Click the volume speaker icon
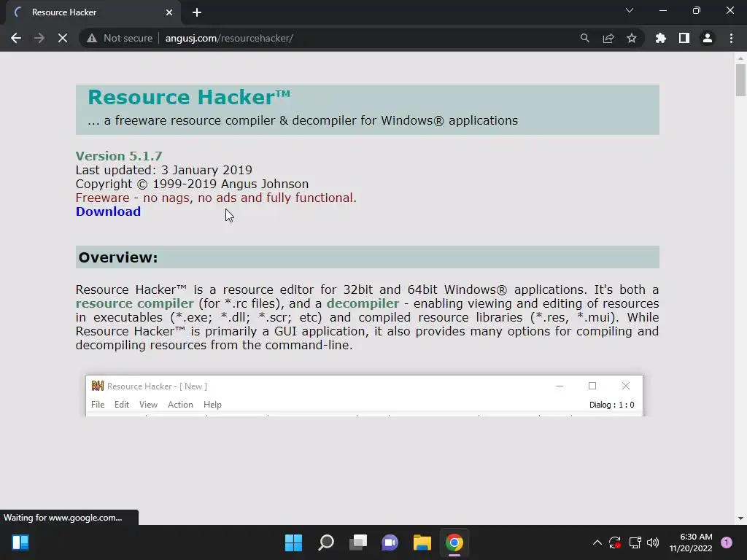The image size is (747, 560). coord(653,542)
